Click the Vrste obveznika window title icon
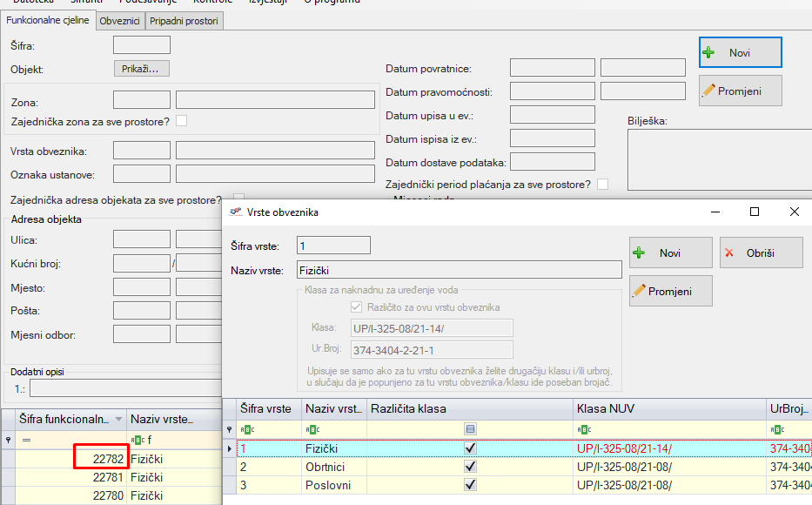This screenshot has width=812, height=505. (x=234, y=212)
